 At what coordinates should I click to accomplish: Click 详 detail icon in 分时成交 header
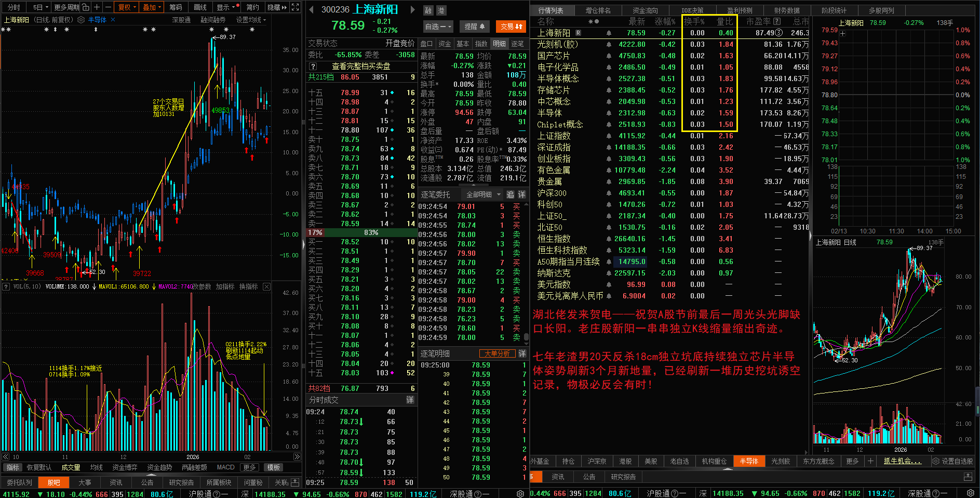coord(410,400)
